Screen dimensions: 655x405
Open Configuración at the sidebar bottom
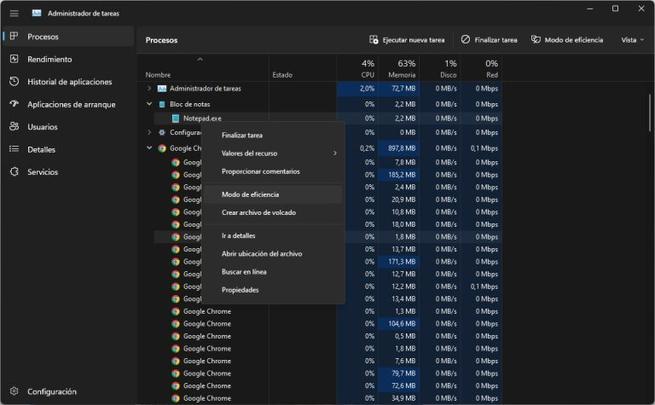coord(68,392)
